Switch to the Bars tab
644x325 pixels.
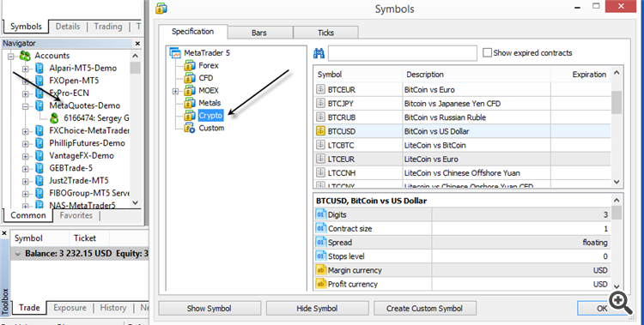(x=259, y=33)
